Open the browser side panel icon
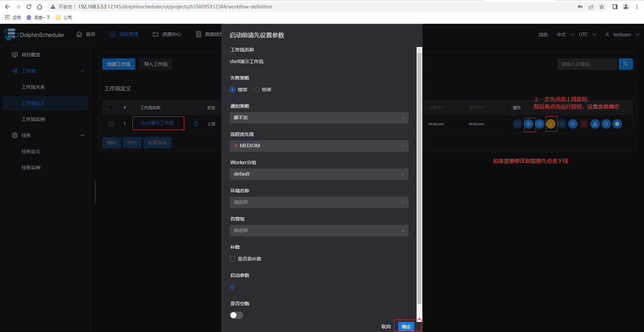Viewport: 644px width, 332px height. pyautogui.click(x=615, y=7)
